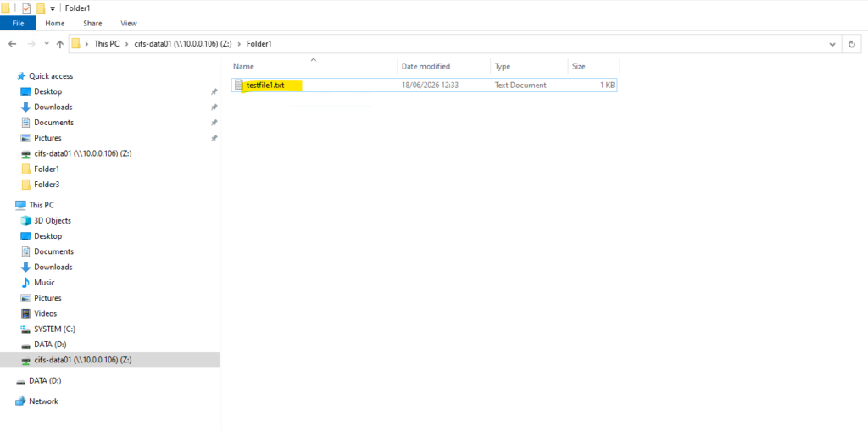Open Downloads under Quick access
The image size is (868, 431).
53,107
